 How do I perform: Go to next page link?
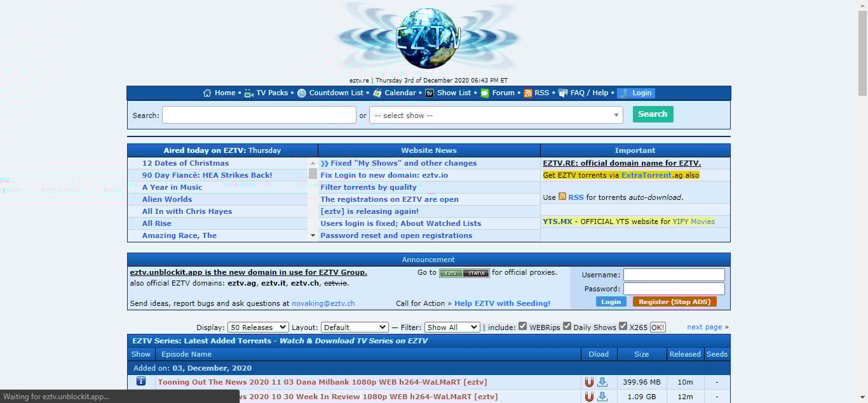click(x=704, y=327)
